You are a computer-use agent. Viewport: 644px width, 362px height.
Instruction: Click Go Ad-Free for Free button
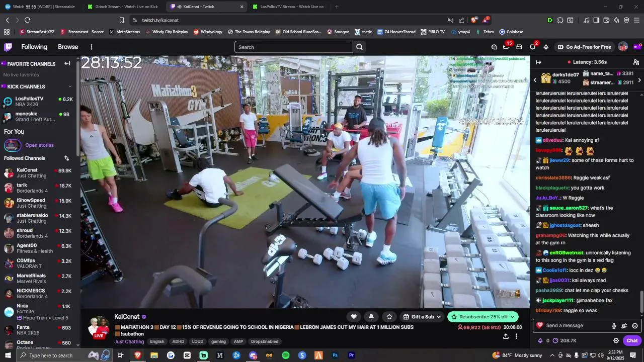(584, 47)
